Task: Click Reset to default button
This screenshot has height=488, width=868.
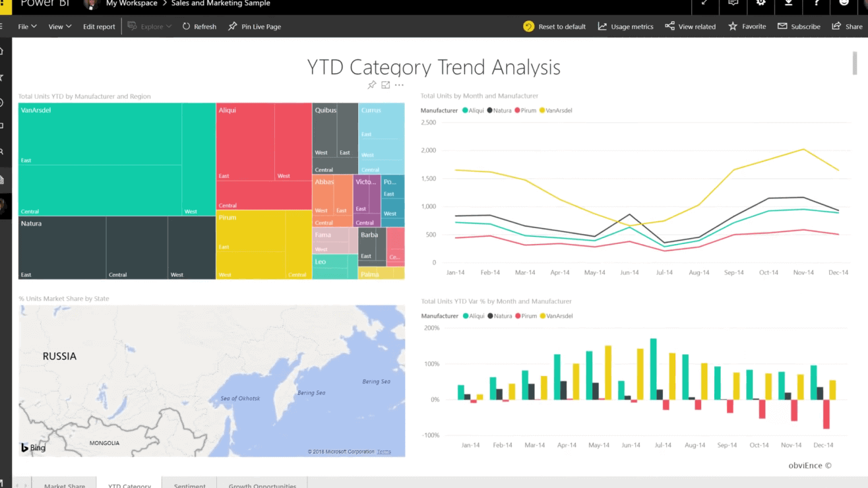Action: (555, 26)
